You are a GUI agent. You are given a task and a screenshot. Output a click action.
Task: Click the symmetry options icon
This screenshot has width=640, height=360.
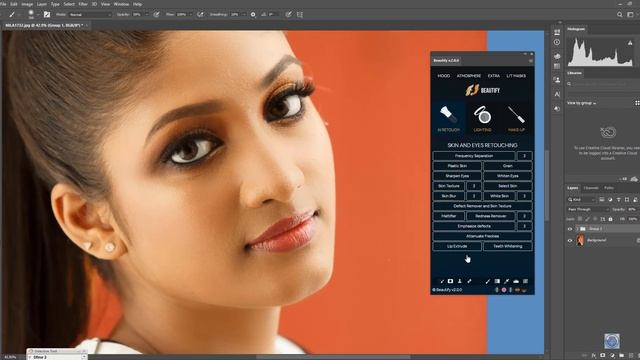300,14
